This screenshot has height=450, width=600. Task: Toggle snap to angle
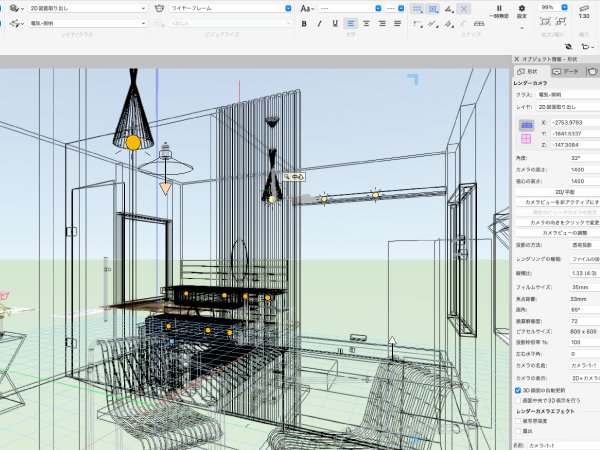[449, 8]
